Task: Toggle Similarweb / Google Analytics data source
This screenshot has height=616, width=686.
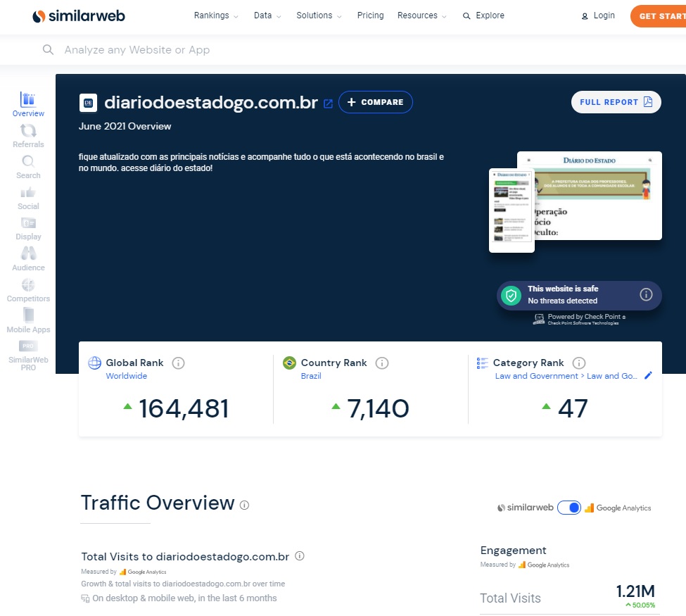Action: pos(569,508)
